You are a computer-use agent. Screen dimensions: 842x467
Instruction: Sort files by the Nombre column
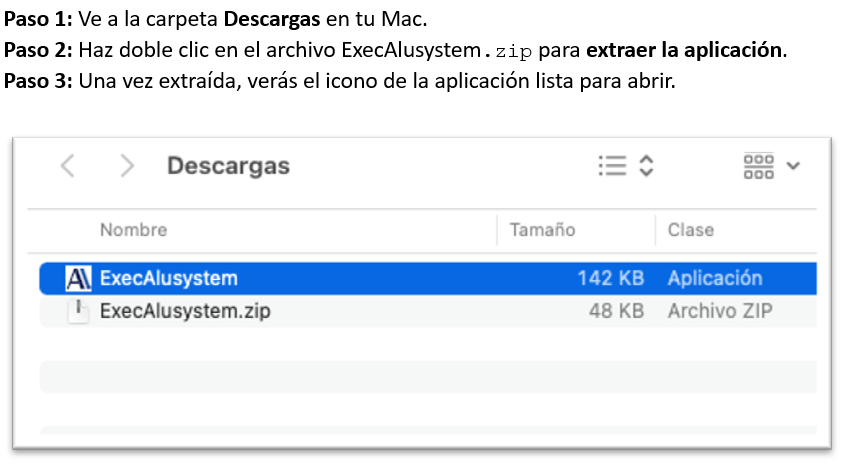pos(134,230)
